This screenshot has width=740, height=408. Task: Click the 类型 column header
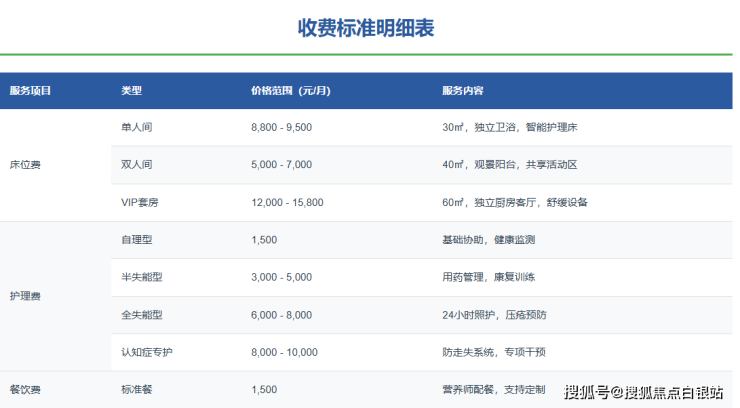coord(131,91)
